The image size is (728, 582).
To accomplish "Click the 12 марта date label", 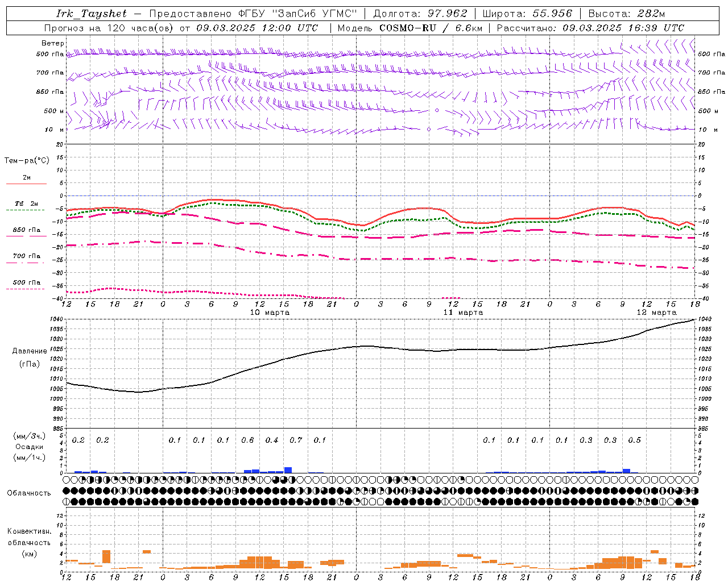I will tap(656, 312).
